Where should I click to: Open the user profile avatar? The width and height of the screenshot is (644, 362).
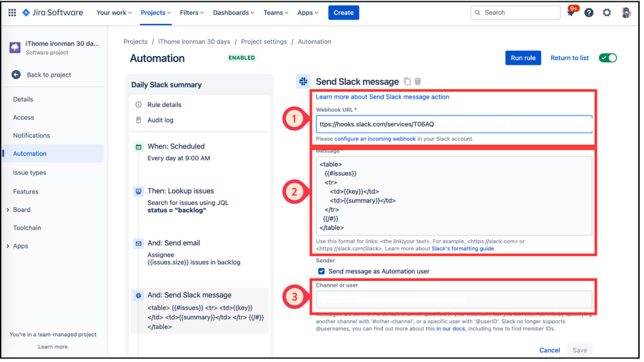tap(626, 13)
